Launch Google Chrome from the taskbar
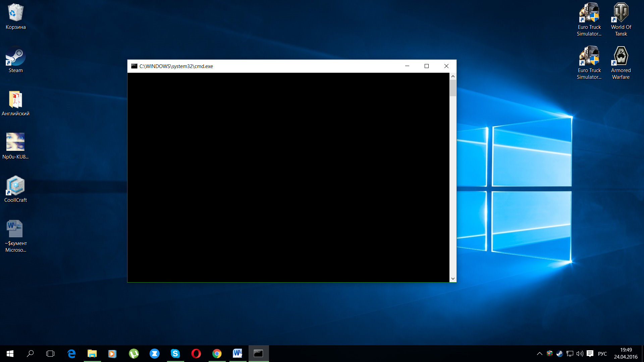Image resolution: width=644 pixels, height=362 pixels. (x=217, y=354)
